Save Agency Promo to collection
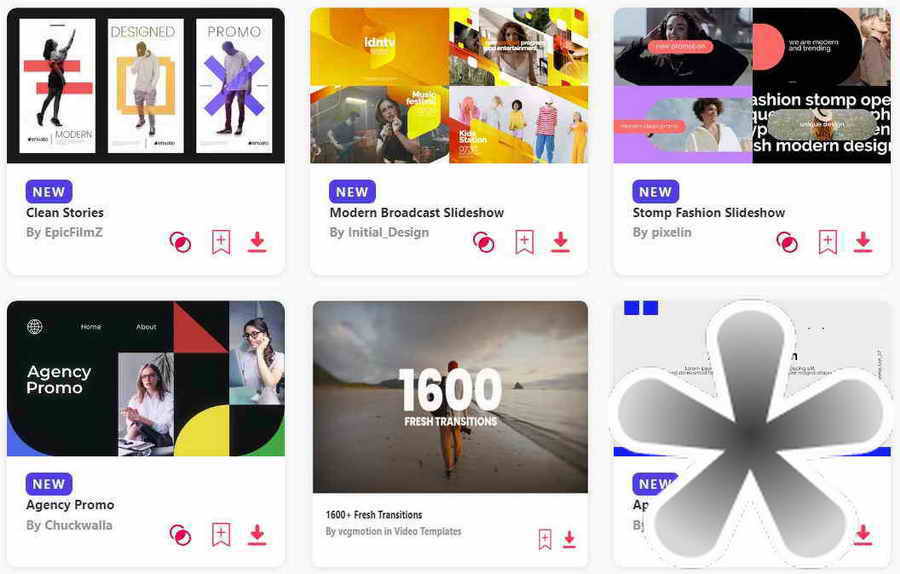This screenshot has width=900, height=574. (221, 534)
